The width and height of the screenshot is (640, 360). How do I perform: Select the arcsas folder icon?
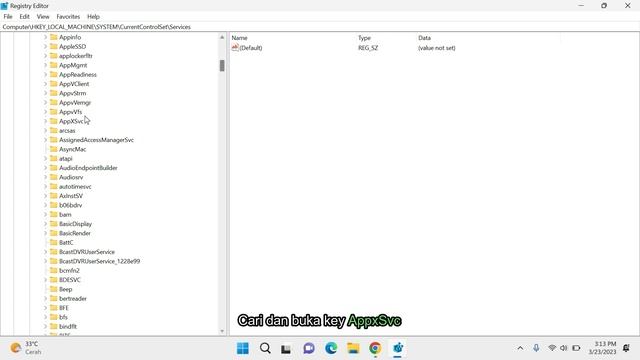[x=53, y=131]
